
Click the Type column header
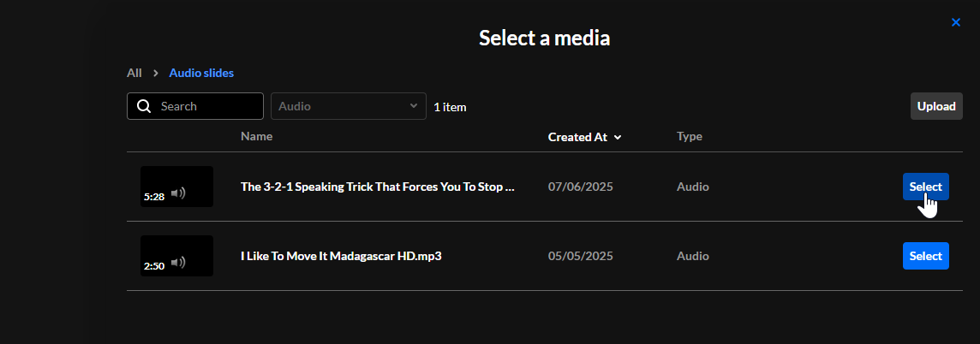(x=690, y=136)
